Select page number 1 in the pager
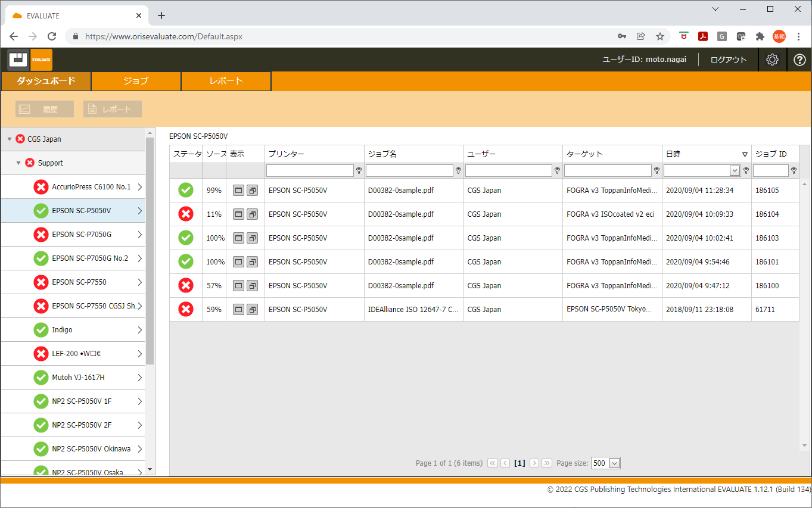The width and height of the screenshot is (812, 508). 519,463
